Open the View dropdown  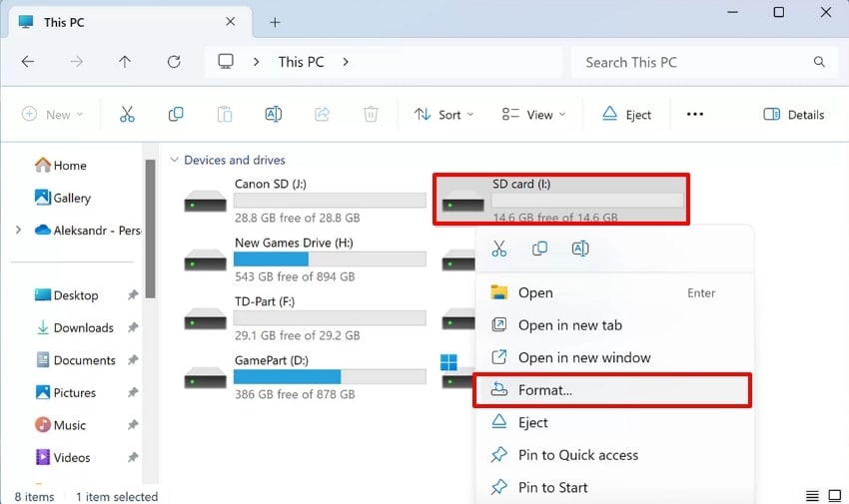(533, 115)
